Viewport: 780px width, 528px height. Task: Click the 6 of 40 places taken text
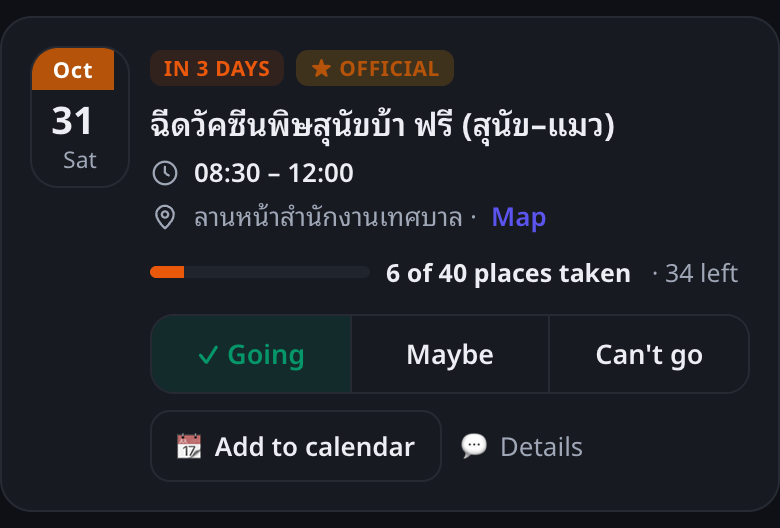coord(508,273)
